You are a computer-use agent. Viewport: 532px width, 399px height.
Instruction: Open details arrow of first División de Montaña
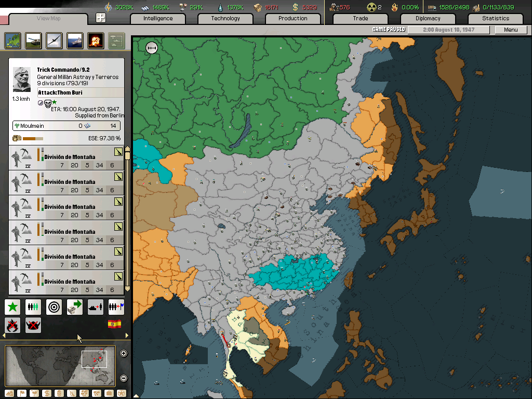(x=118, y=152)
